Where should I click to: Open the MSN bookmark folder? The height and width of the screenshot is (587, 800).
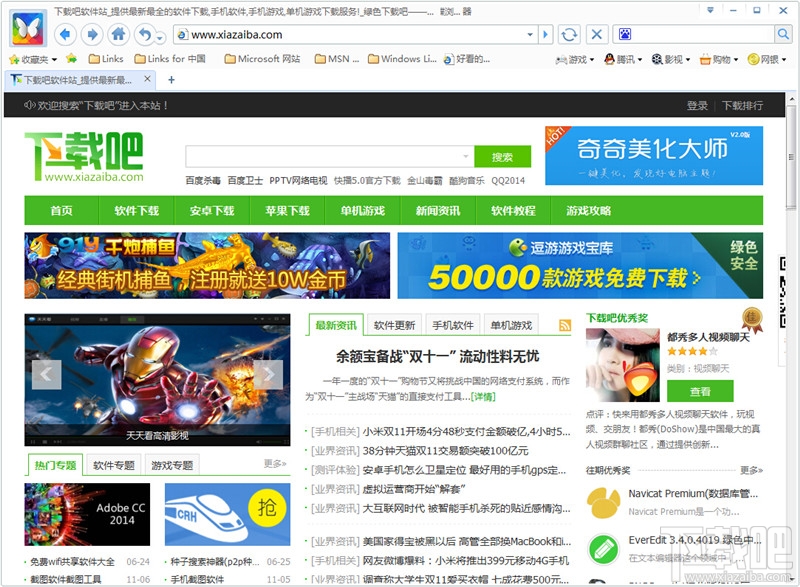pos(337,59)
